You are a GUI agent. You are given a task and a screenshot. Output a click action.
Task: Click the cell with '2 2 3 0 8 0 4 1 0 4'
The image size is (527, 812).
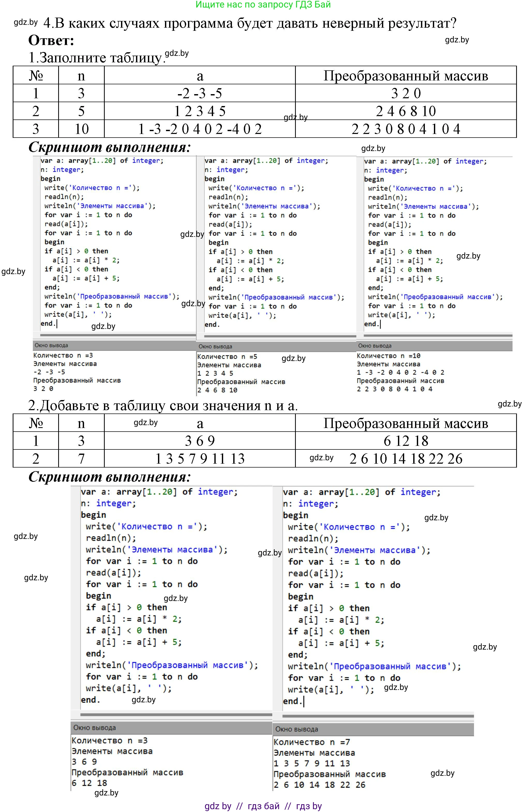(x=405, y=129)
